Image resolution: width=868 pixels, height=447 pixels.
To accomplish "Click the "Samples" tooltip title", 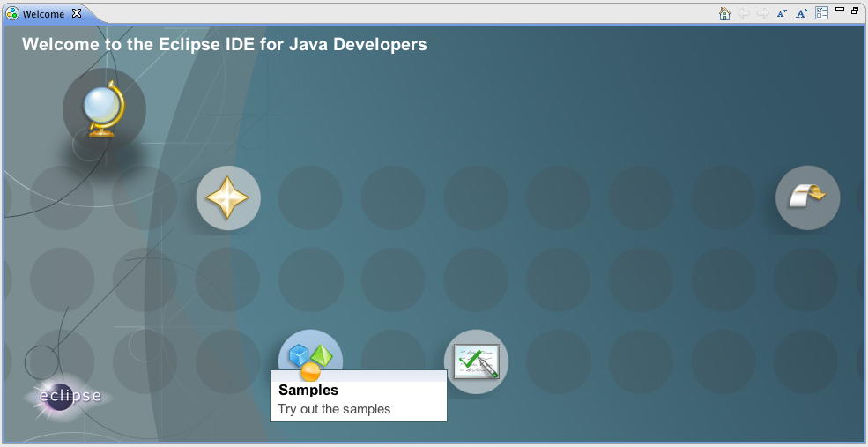I will pos(308,390).
